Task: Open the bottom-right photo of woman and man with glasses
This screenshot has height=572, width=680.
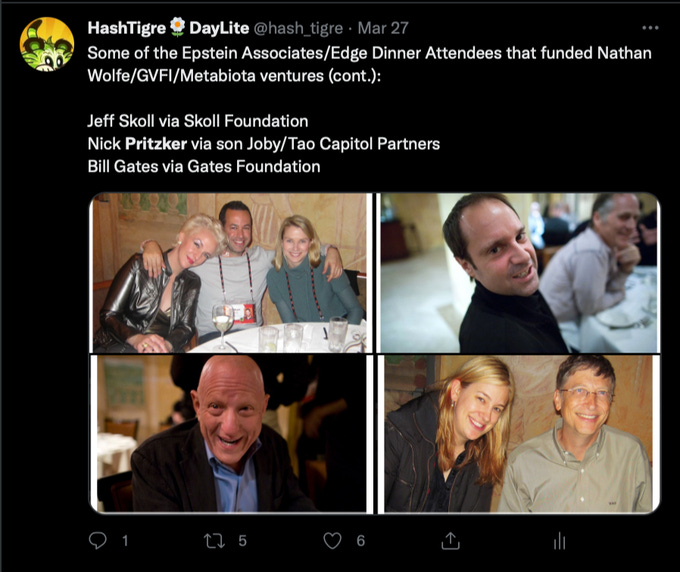Action: click(520, 433)
